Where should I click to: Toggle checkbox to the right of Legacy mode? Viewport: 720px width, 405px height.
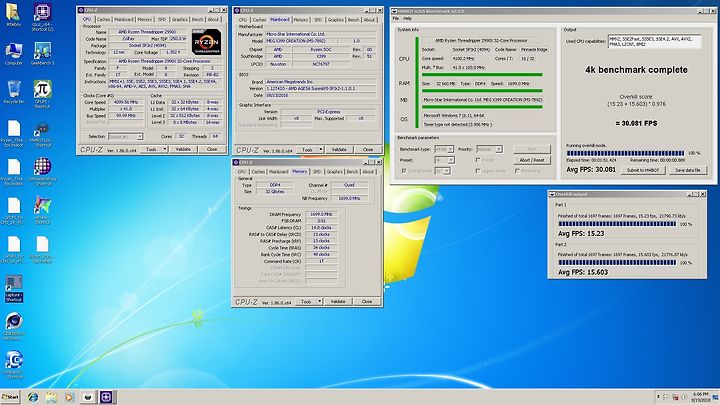[x=517, y=171]
